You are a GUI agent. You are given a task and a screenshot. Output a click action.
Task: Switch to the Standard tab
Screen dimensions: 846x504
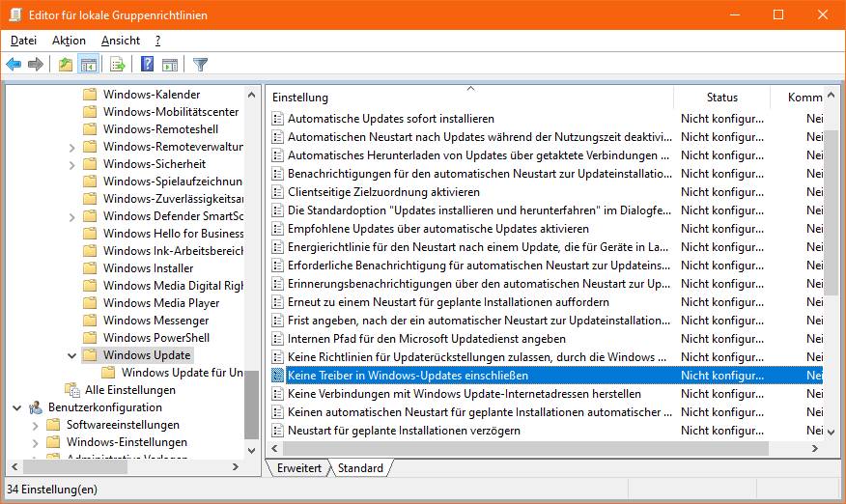pos(360,468)
